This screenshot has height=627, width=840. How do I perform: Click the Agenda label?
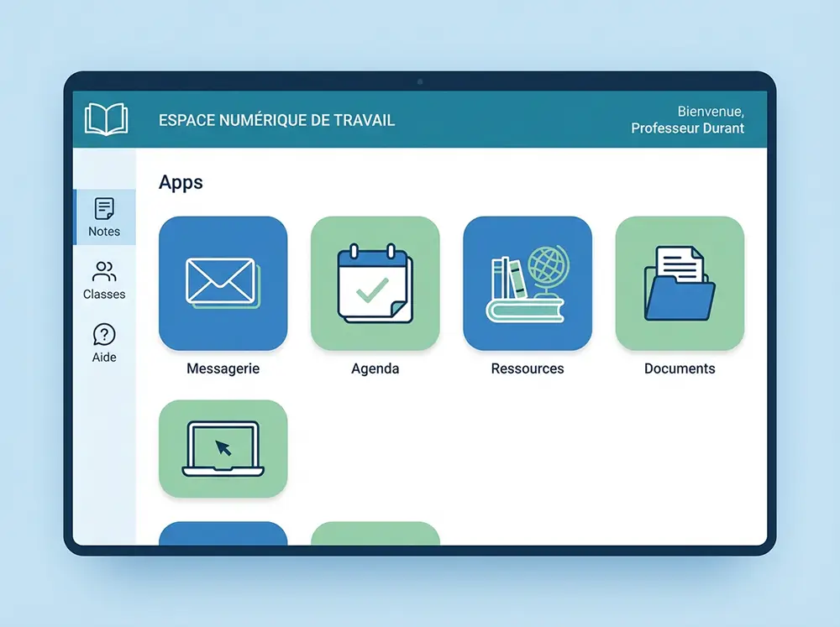point(375,368)
